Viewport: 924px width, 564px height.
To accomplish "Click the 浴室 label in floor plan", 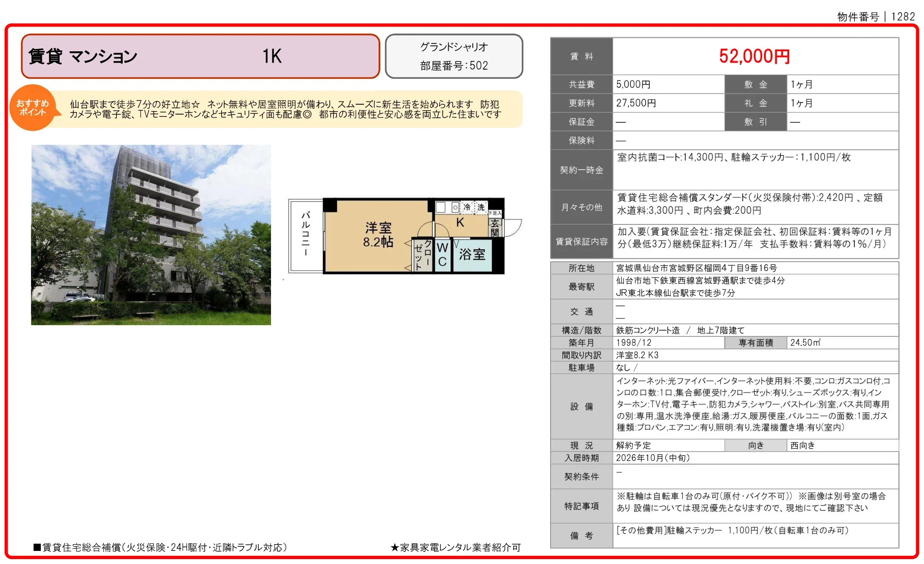I will tap(472, 255).
